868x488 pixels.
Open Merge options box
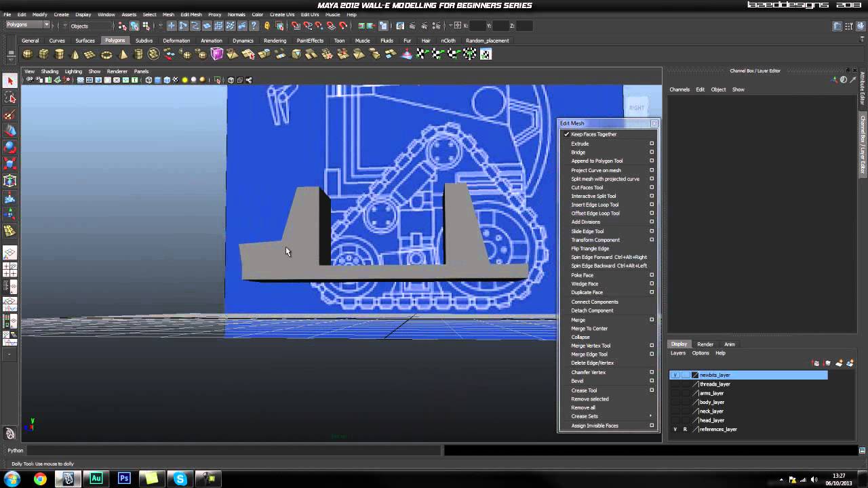point(652,320)
